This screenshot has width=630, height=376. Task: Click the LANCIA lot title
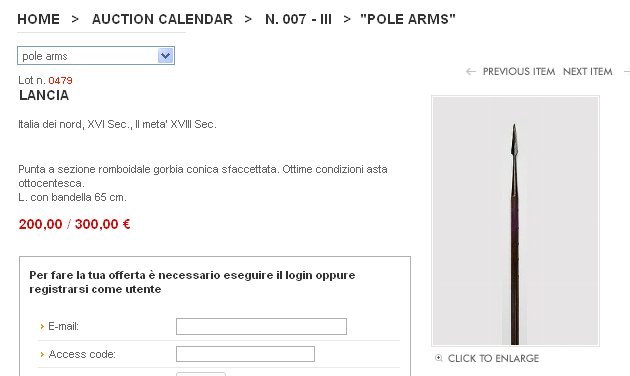click(x=44, y=96)
